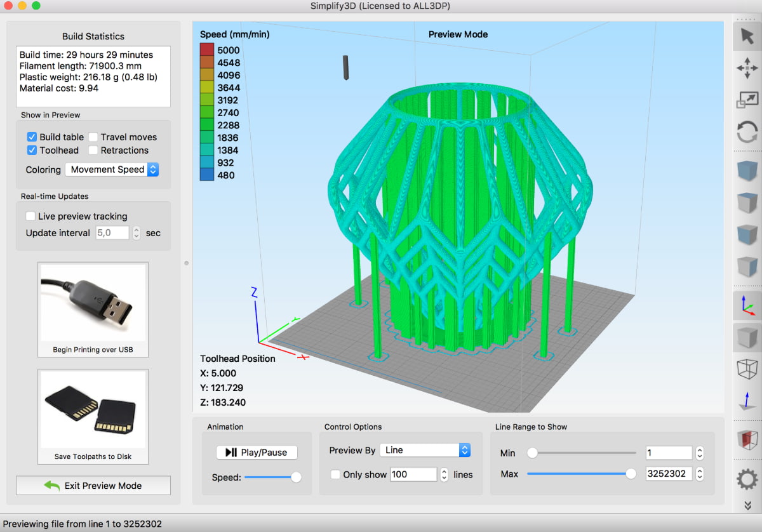Click the Only show 100 lines field
Screen dimensions: 762x532
point(413,474)
